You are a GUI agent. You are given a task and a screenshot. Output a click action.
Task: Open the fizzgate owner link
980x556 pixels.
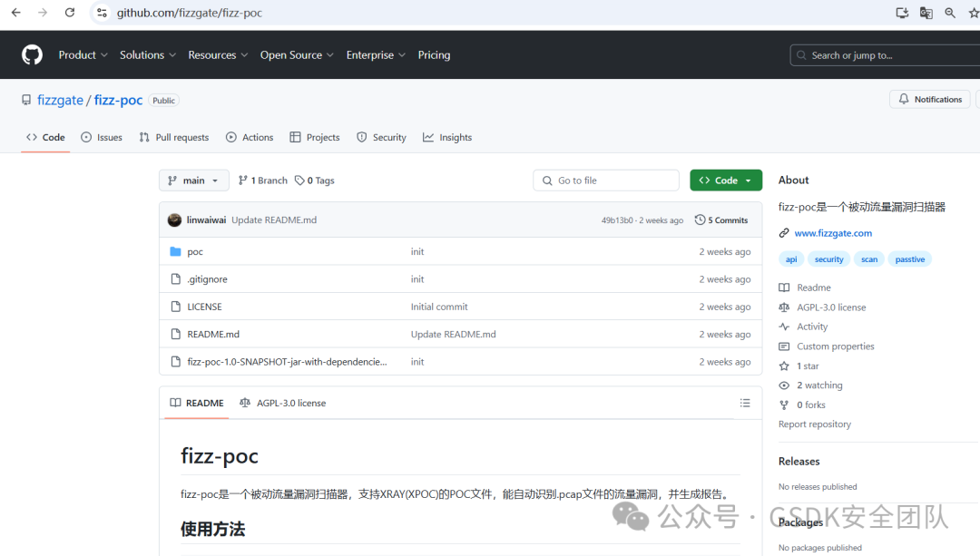tap(60, 100)
